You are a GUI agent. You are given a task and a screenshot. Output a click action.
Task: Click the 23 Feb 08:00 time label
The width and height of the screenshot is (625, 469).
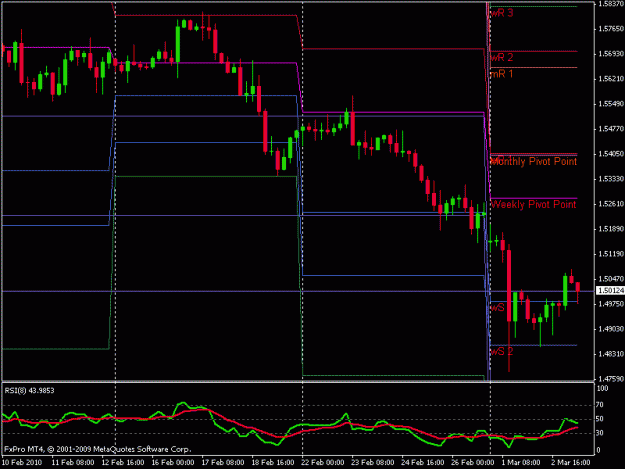(373, 463)
